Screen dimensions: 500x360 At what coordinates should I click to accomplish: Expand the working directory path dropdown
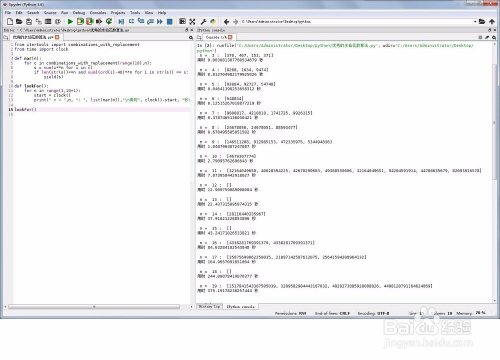coord(475,22)
